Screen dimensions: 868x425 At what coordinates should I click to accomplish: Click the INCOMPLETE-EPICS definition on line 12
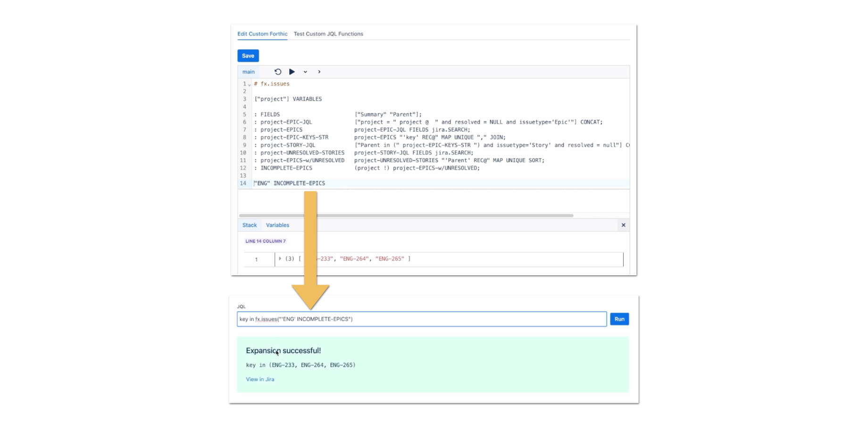click(286, 168)
